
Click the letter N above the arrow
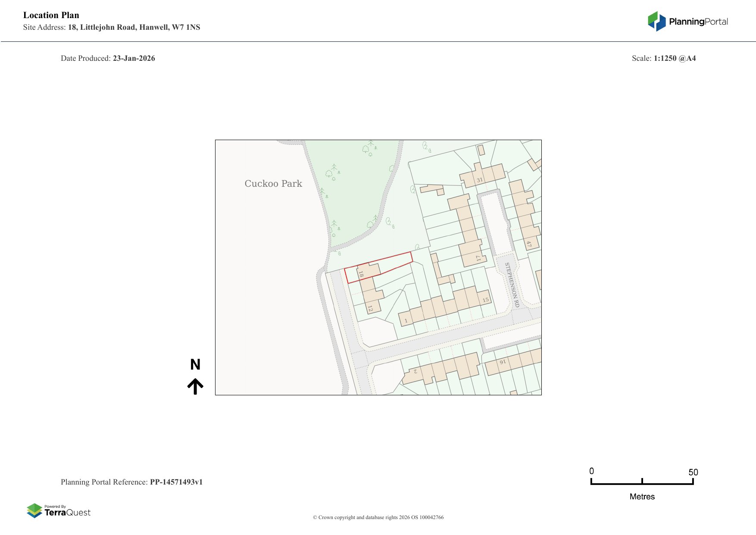tap(195, 365)
